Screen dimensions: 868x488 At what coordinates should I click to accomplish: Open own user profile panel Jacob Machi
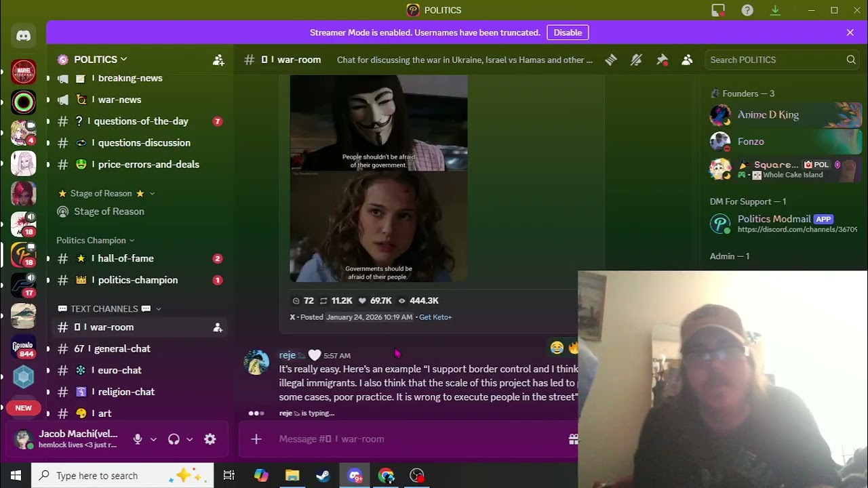[68, 439]
